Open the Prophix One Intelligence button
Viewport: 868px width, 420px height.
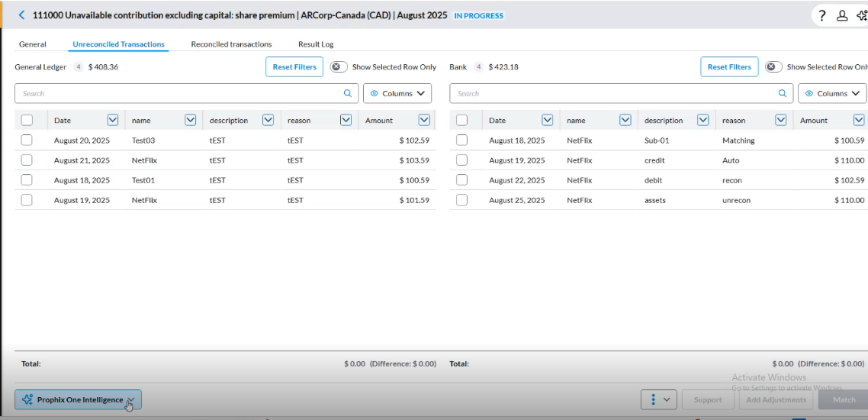(x=78, y=399)
